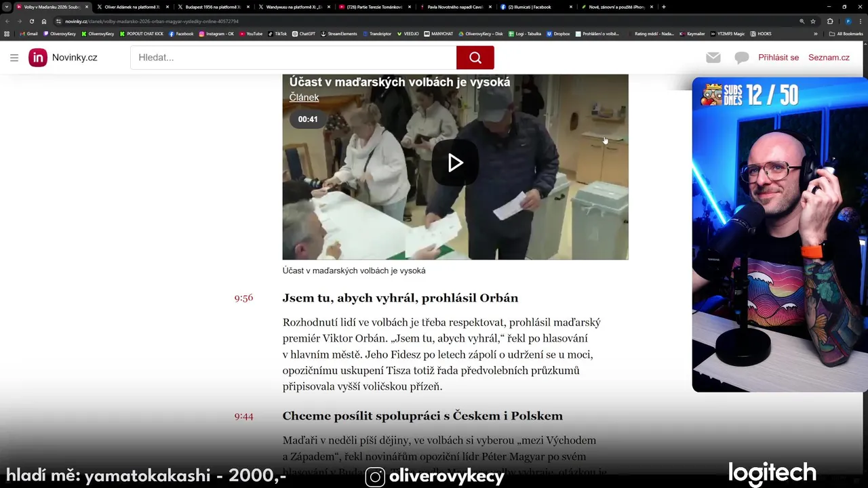Close the Volby v Maďarsku tab
The height and width of the screenshot is (488, 868).
point(87,7)
